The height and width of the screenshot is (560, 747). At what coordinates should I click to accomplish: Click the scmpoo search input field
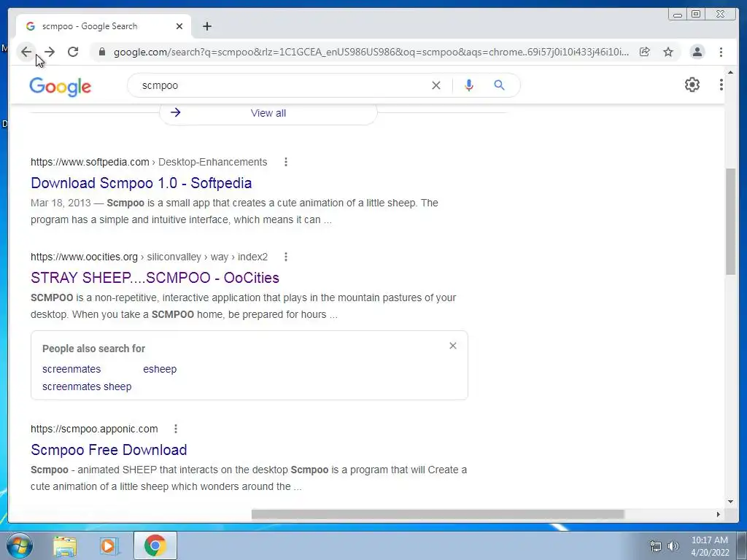[281, 85]
